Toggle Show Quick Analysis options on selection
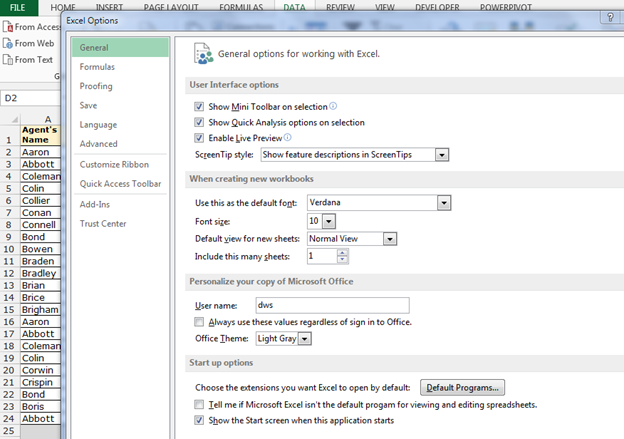This screenshot has height=439, width=624. coord(199,122)
